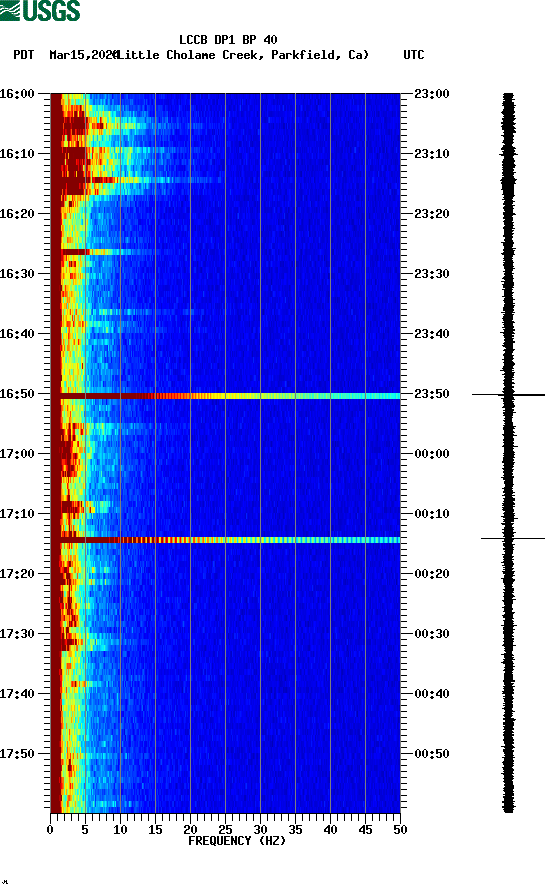Viewport: 552px width, 893px height.
Task: Click the '23:30' UTC time label
Action: click(x=432, y=274)
